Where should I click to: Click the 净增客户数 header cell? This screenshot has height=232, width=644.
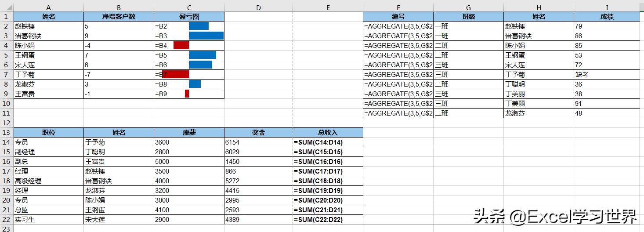(x=119, y=17)
